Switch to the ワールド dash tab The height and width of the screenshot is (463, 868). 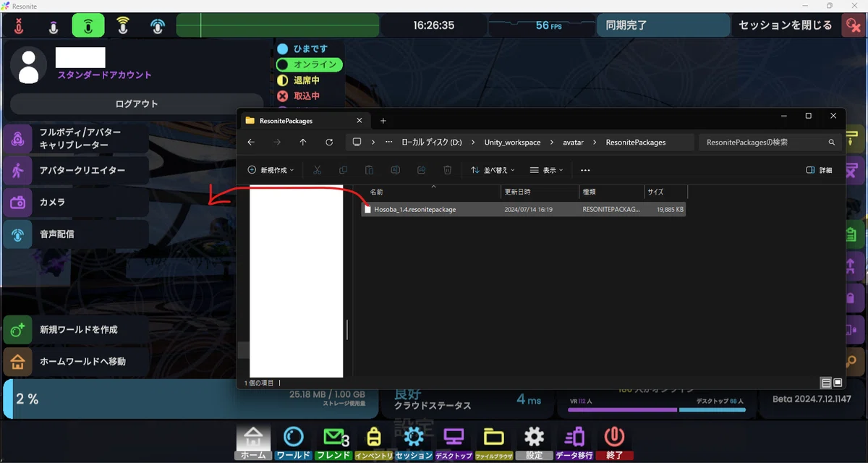[294, 442]
